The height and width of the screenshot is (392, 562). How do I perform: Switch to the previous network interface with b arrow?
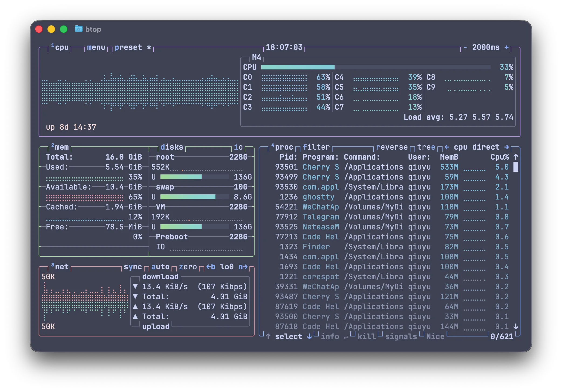(x=211, y=267)
